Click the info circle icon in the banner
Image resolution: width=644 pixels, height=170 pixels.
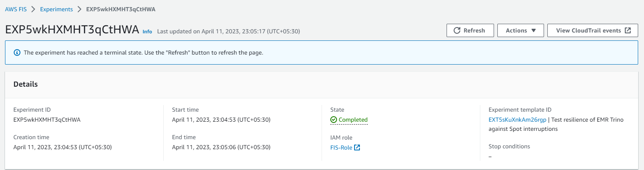coord(17,53)
